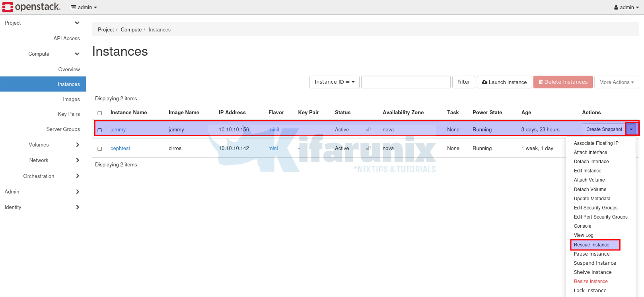Choose Resize Instance from the menu
The image size is (644, 297).
(x=591, y=281)
